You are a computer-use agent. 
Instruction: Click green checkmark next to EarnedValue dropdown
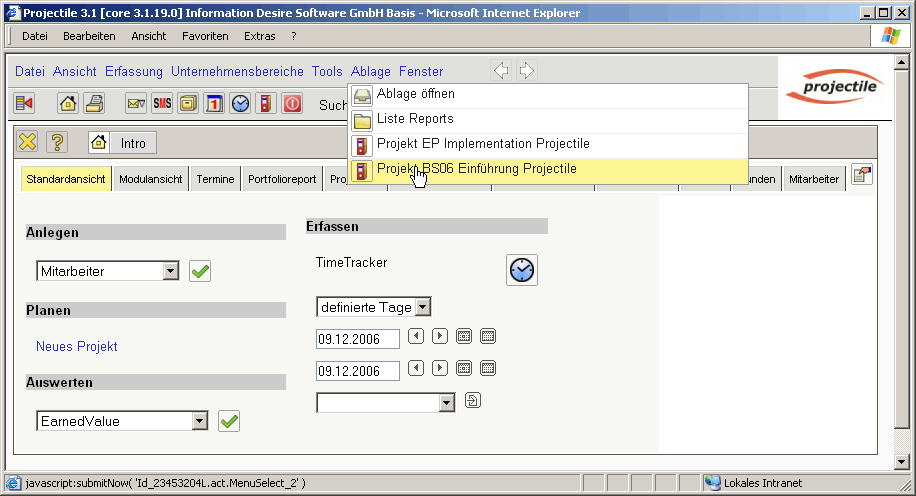(x=229, y=421)
